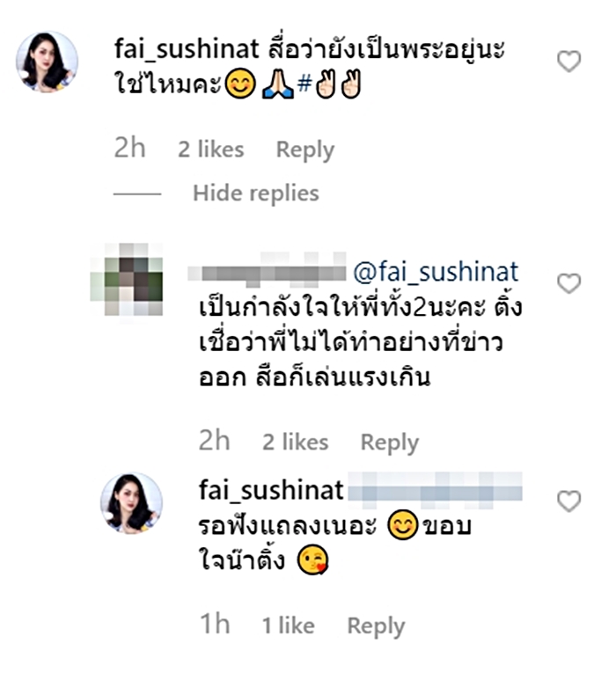Click the @fai_sushinat mention link
616x673 pixels.
point(436,271)
